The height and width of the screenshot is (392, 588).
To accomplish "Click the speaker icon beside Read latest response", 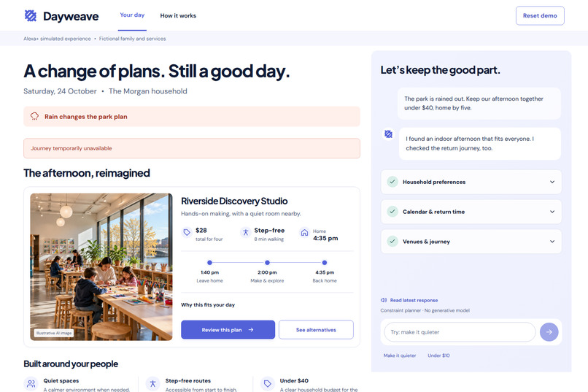I will pos(384,300).
